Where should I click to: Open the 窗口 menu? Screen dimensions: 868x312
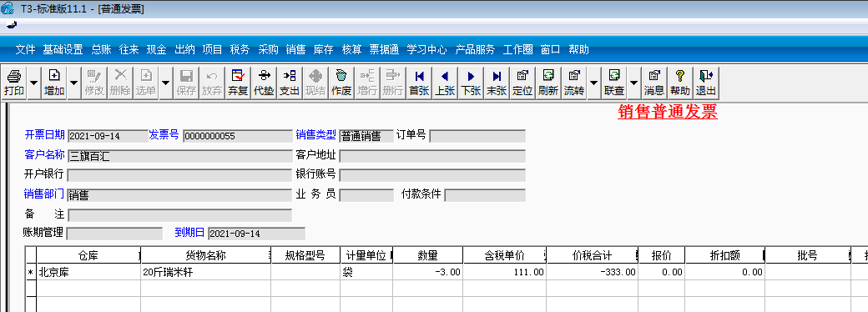click(x=550, y=50)
